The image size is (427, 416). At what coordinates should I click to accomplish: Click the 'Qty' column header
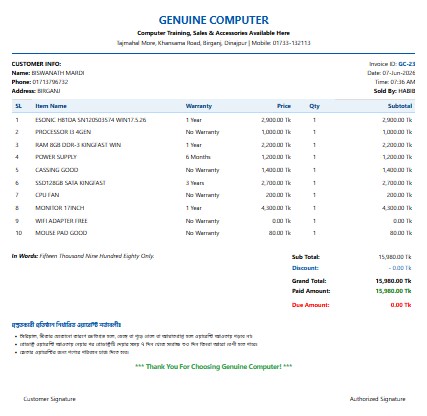point(314,106)
